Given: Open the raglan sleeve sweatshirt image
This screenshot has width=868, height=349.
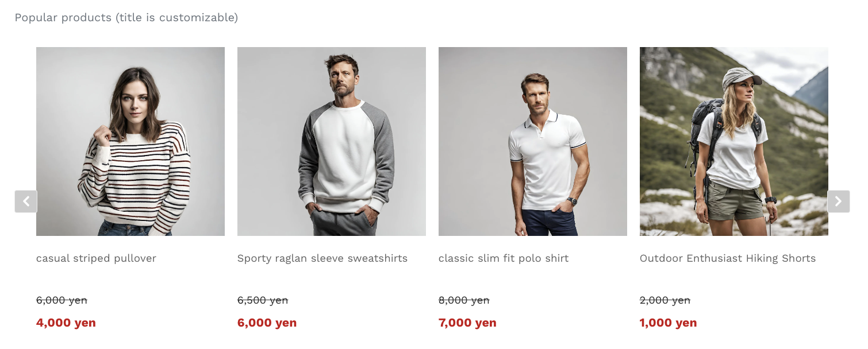Looking at the screenshot, I should (x=332, y=141).
